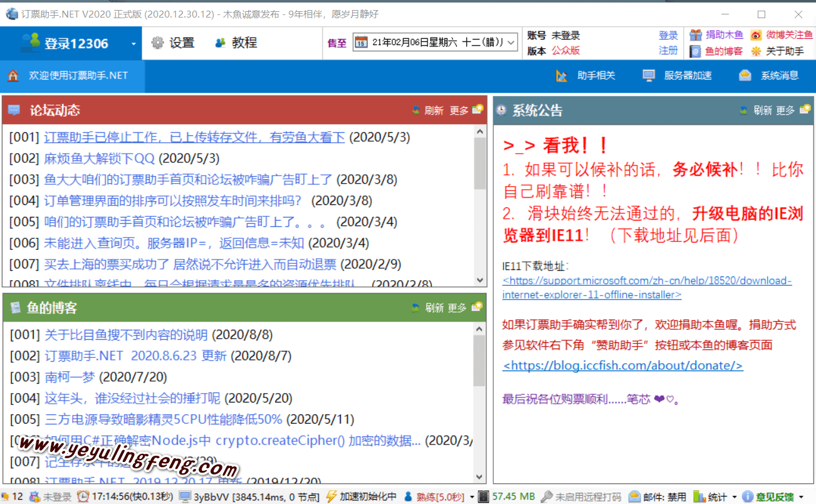Click the home icon on 欢迎使用订票助手.NET tab
The height and width of the screenshot is (504, 816).
[x=13, y=76]
